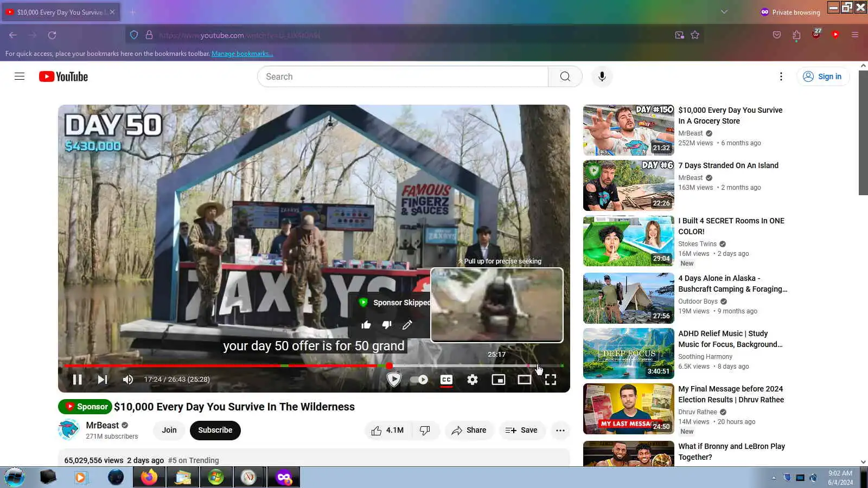Open the tracking protection shield icon

coord(134,35)
